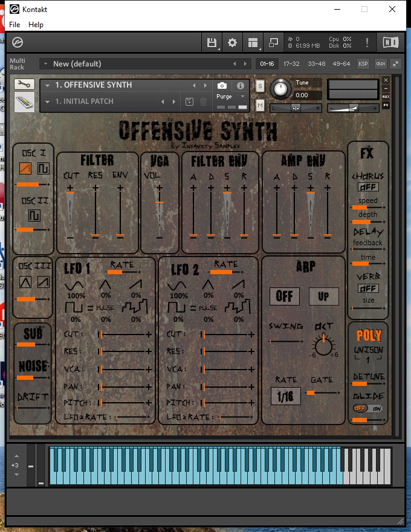411x532 pixels.
Task: Toggle Glide off/on switch
Action: pyautogui.click(x=368, y=408)
